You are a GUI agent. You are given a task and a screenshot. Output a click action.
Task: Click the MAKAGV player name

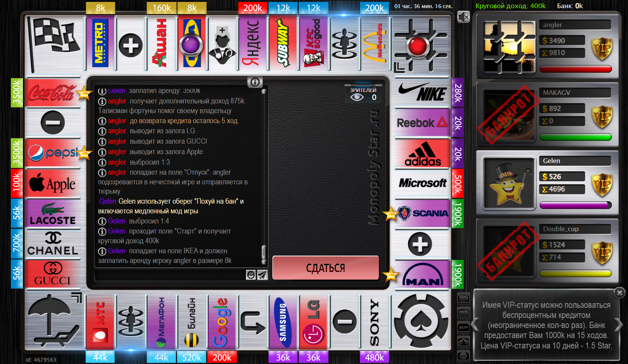[557, 93]
